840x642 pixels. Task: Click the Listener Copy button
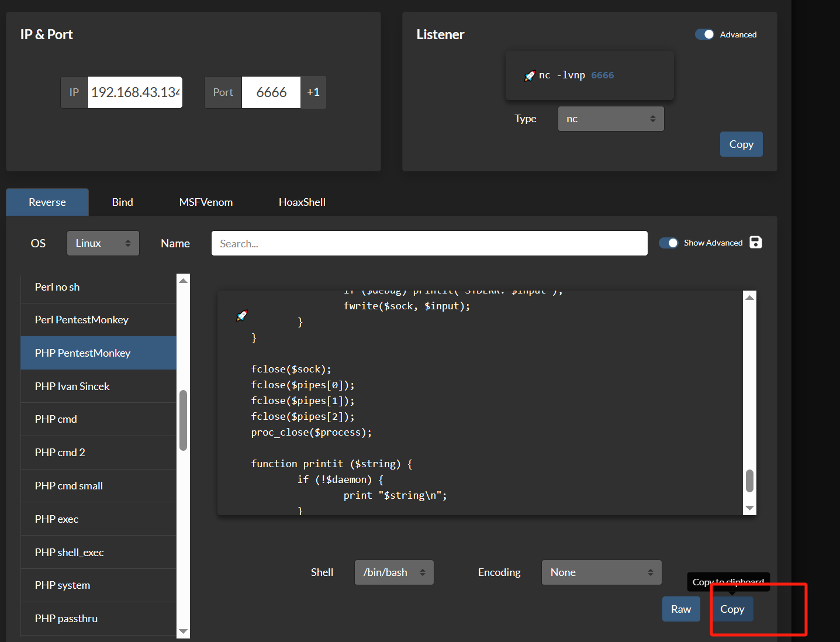pyautogui.click(x=741, y=144)
